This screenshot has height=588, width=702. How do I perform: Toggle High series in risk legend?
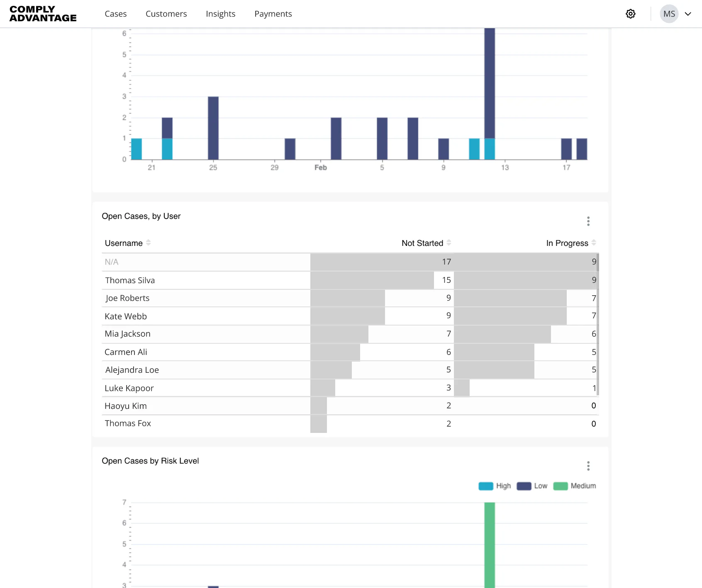495,486
